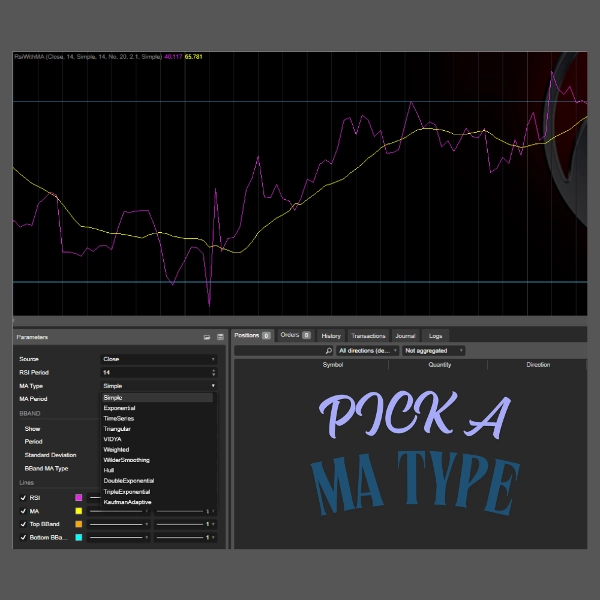Click the load parameters icon in panel header
The width and height of the screenshot is (600, 600).
(207, 338)
